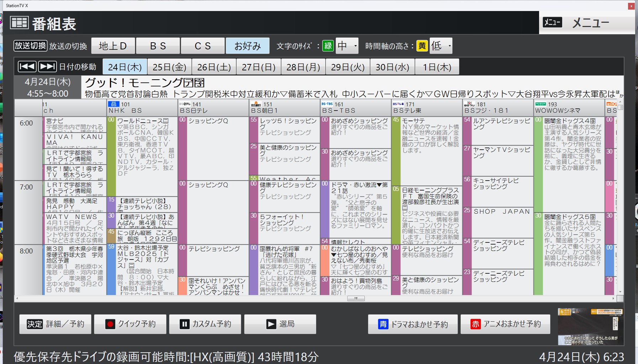Switch to CS broadcast
Viewport: 638px width, 364px height.
[x=203, y=46]
